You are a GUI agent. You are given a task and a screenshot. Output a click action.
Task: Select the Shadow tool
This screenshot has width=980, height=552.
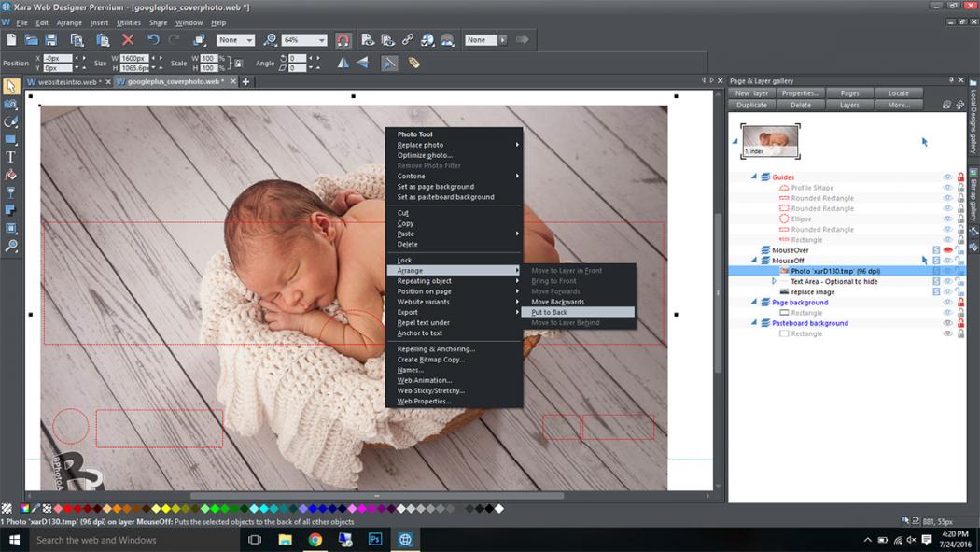point(10,210)
